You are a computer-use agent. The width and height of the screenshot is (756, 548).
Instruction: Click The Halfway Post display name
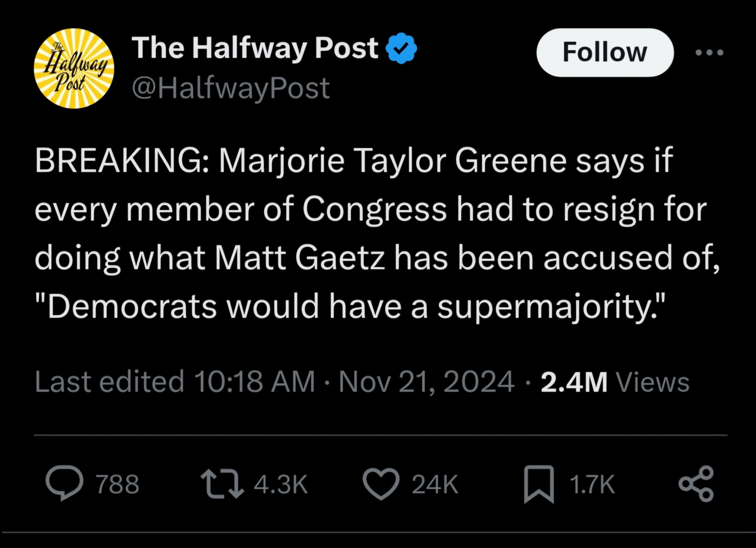[255, 48]
